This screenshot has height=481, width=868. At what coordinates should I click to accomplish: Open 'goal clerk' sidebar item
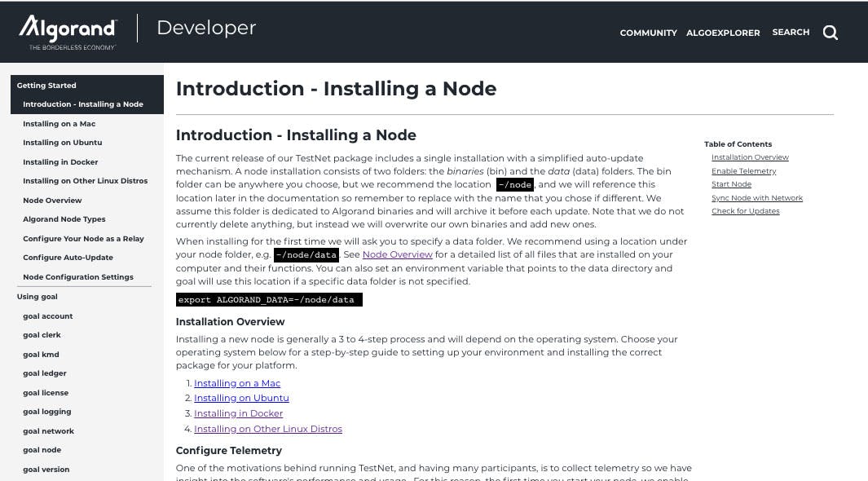pyautogui.click(x=42, y=334)
